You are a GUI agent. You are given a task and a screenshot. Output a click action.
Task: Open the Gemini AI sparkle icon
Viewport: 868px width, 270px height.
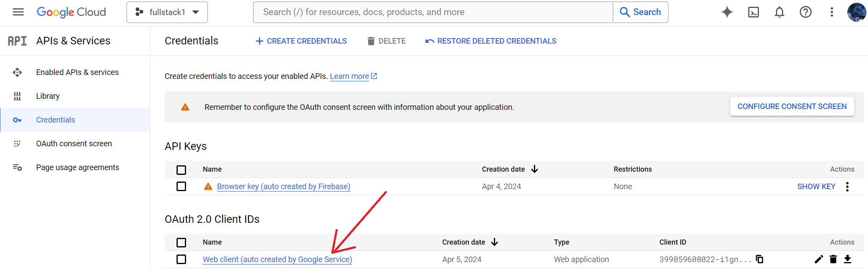(x=727, y=12)
